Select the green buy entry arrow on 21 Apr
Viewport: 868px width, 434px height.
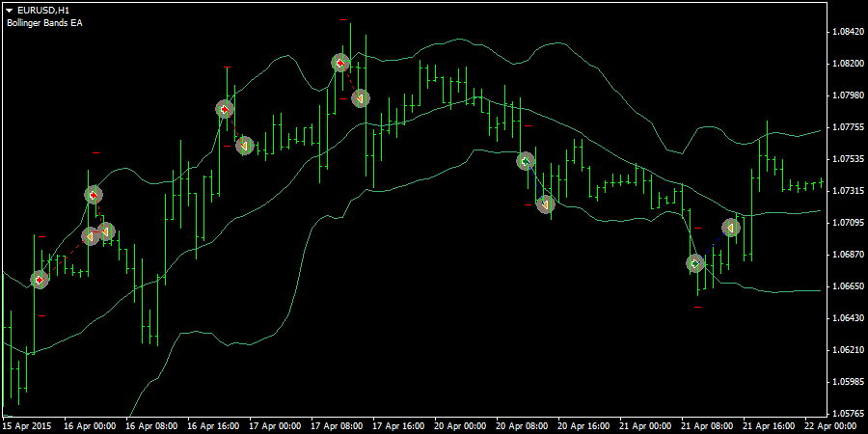tap(695, 263)
